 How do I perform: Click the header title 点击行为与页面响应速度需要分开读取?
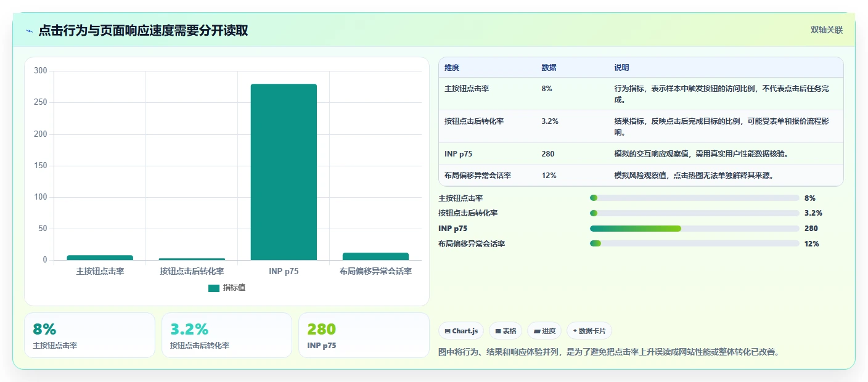tap(143, 31)
